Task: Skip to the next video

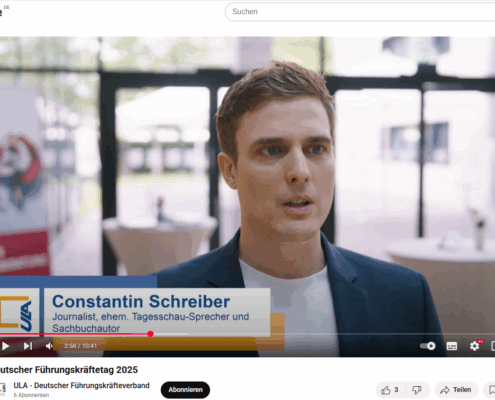Action: pos(28,346)
